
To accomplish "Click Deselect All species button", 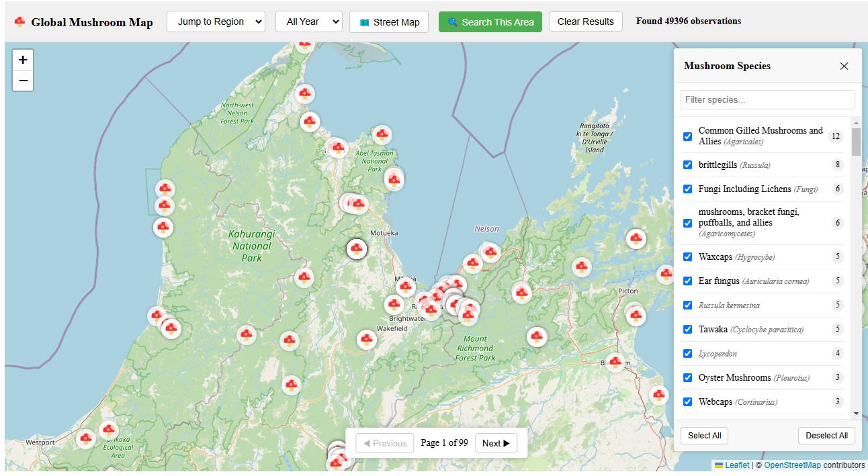I will pyautogui.click(x=827, y=436).
